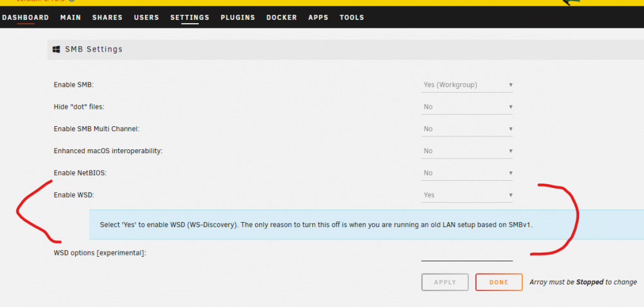Image resolution: width=644 pixels, height=307 pixels.
Task: Open the Enable WSD dropdown
Action: (467, 195)
